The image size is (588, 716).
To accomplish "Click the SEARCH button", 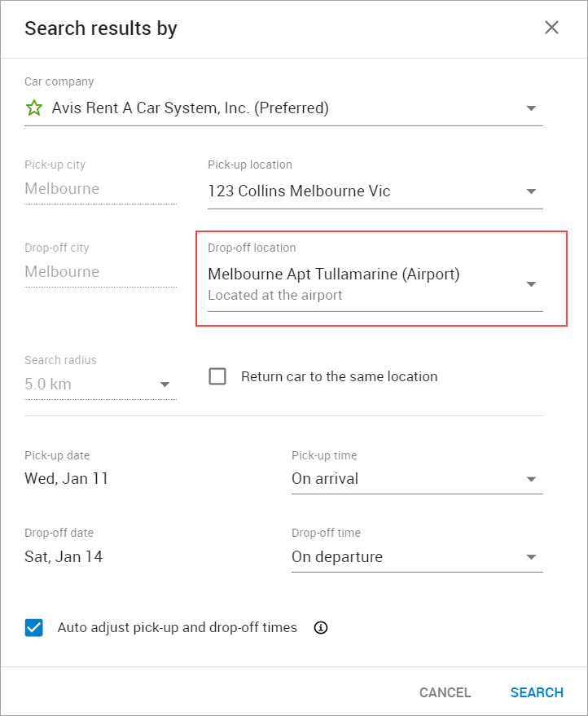I will [537, 692].
